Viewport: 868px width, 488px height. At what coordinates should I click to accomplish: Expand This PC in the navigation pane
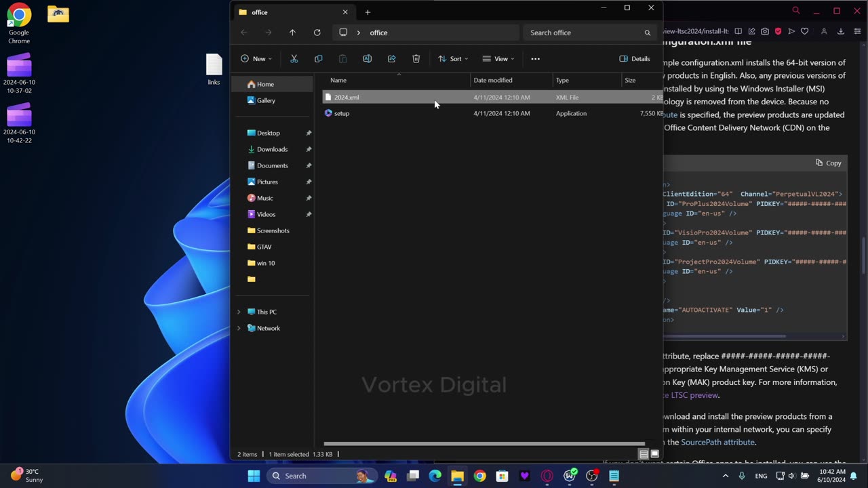point(239,312)
